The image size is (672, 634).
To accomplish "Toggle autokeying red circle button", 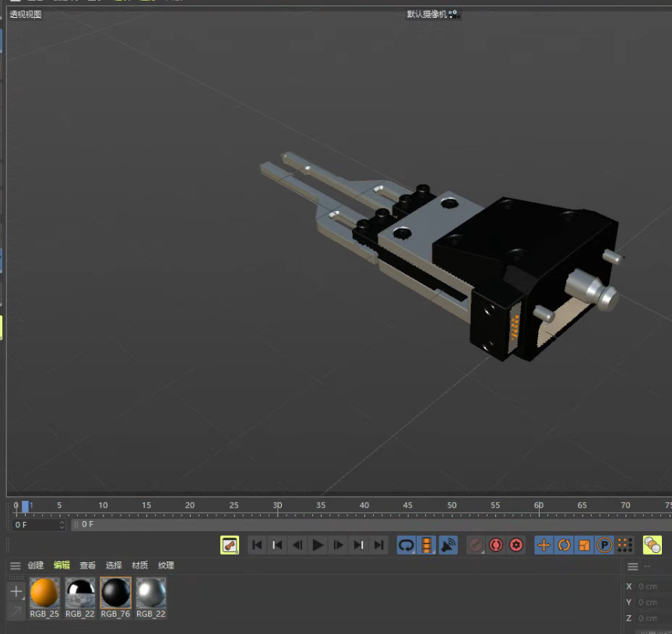I will tap(495, 545).
